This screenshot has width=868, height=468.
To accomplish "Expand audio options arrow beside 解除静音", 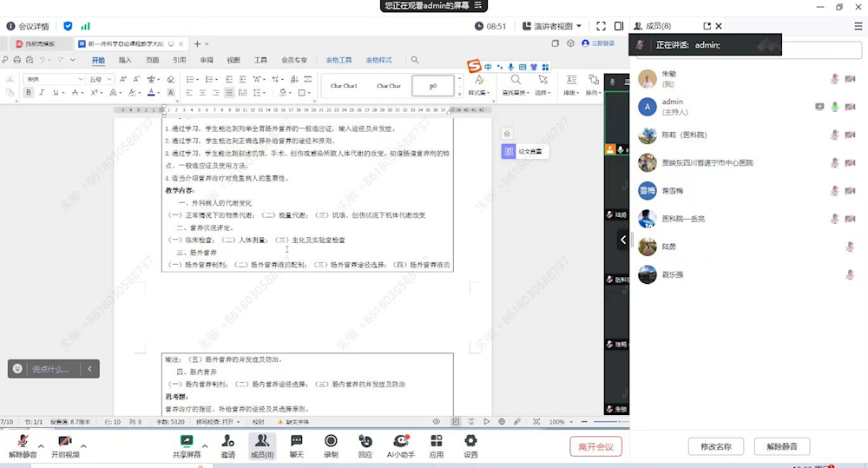I will [x=41, y=445].
